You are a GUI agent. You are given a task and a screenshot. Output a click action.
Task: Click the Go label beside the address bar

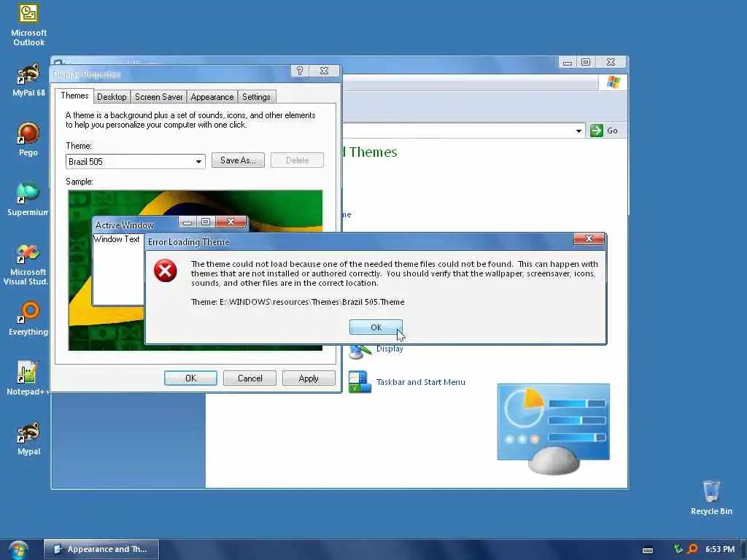point(612,131)
